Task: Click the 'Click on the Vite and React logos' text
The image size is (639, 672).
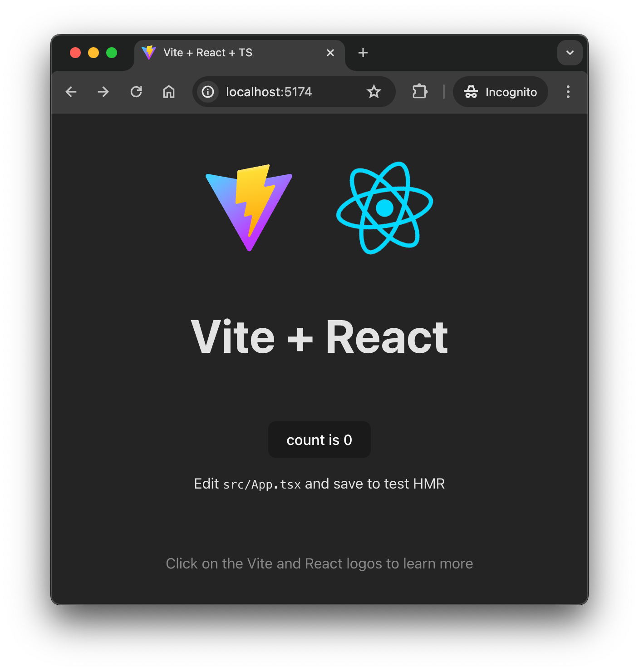Action: (319, 563)
